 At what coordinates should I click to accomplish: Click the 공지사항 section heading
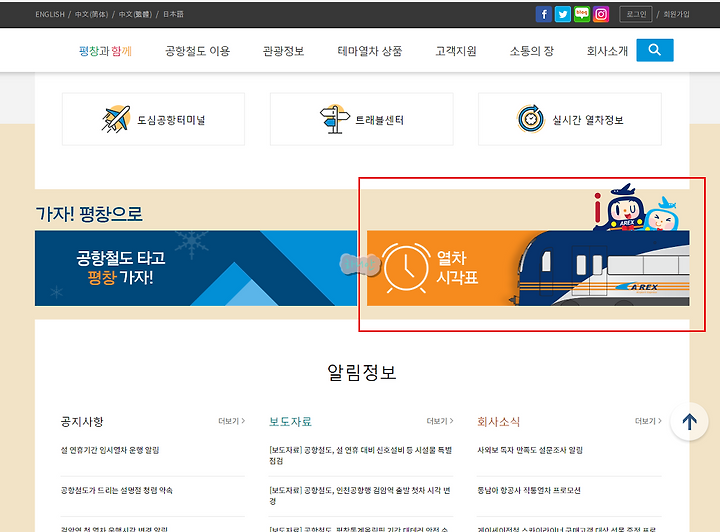click(82, 421)
